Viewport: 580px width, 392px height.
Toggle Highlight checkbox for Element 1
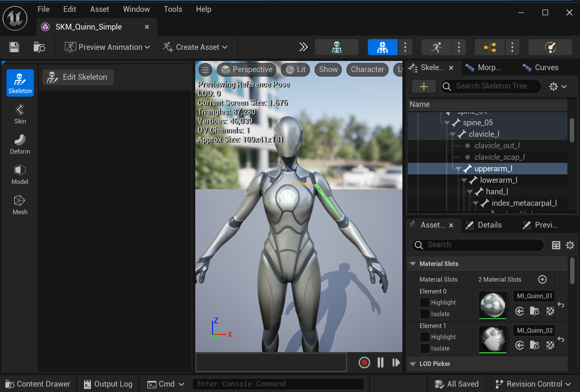(425, 337)
